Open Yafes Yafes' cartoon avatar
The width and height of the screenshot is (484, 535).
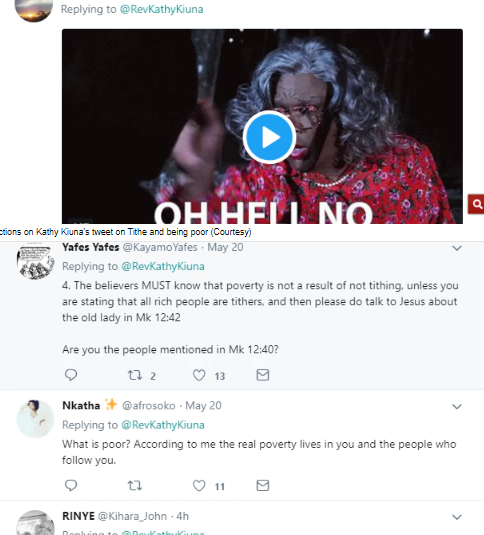(35, 261)
